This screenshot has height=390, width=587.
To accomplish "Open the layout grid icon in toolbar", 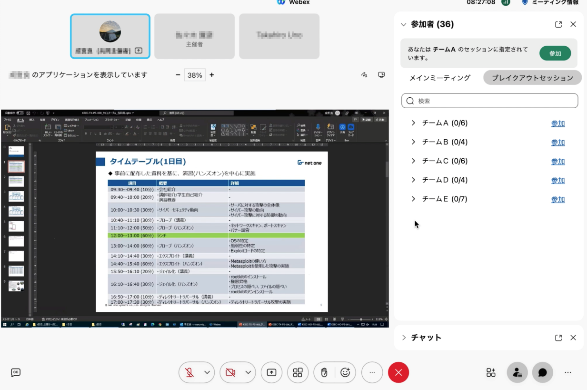I will coord(298,372).
